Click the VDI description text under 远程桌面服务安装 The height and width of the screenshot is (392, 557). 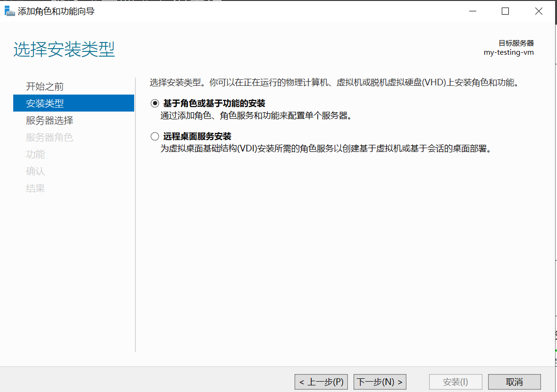pos(326,149)
